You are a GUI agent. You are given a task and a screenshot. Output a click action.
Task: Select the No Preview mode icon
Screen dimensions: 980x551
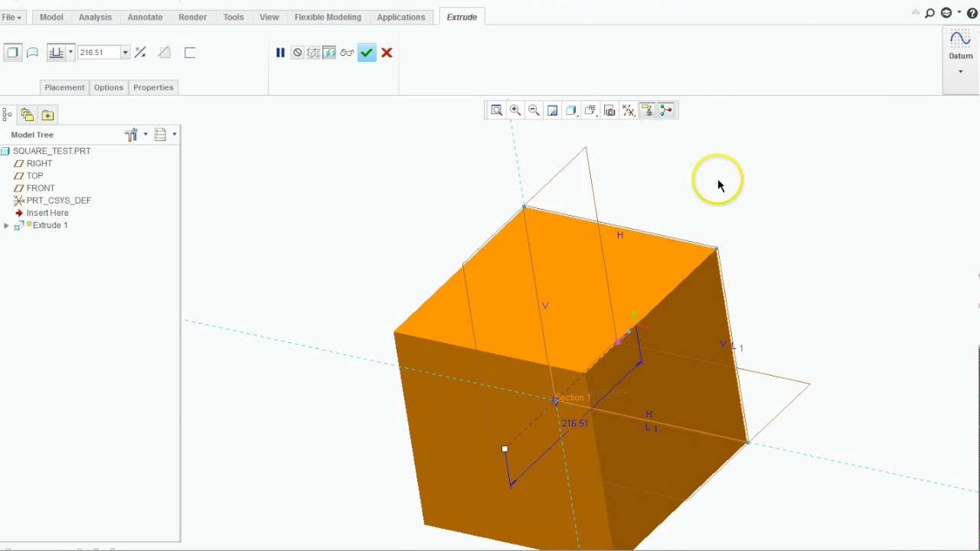(297, 52)
